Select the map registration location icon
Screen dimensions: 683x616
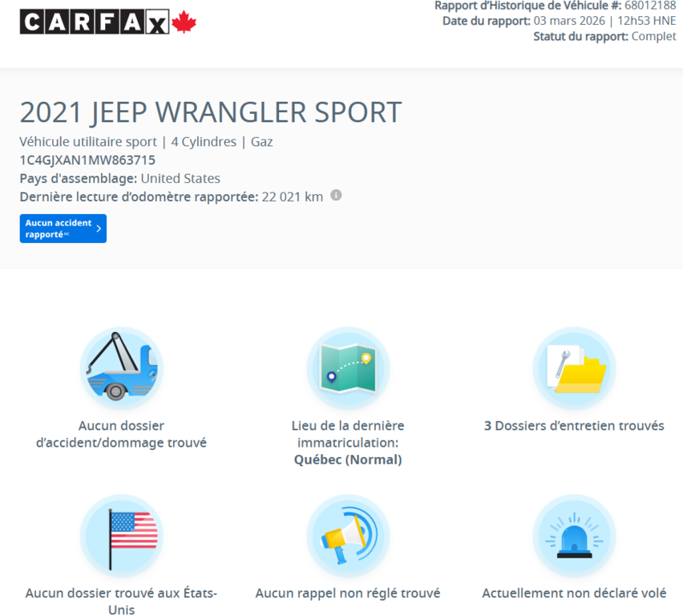coord(348,368)
